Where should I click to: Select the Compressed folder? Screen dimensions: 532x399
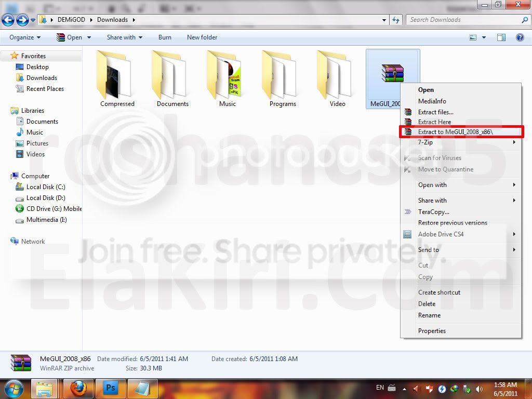click(117, 79)
